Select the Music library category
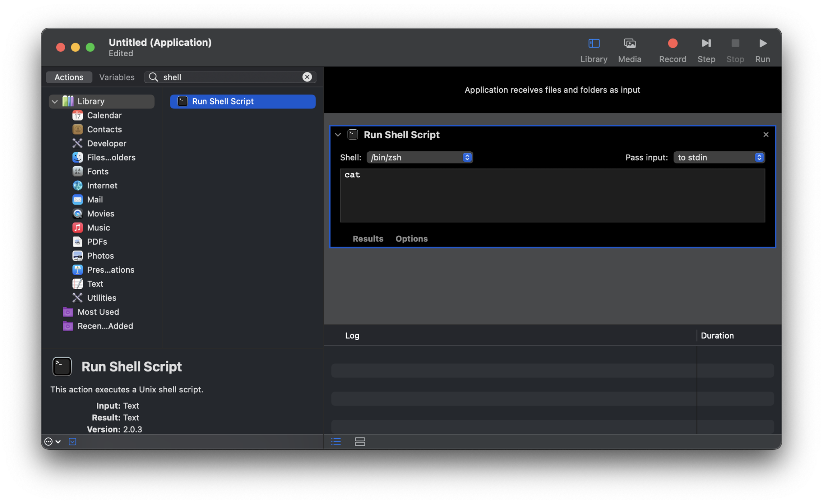 pos(98,228)
